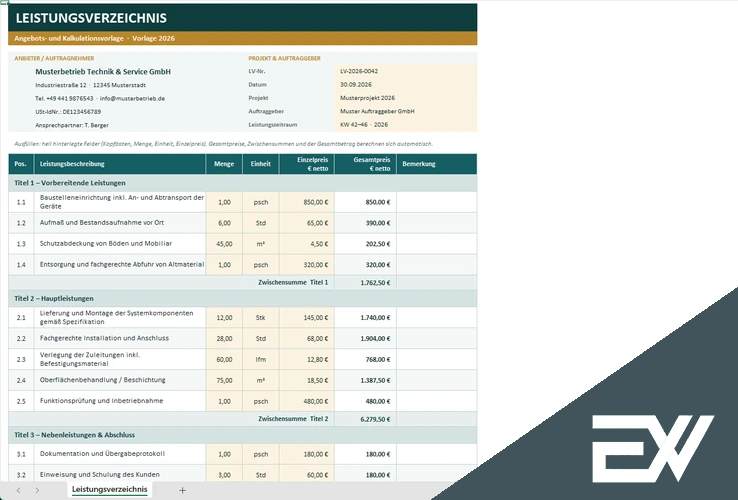Image resolution: width=738 pixels, height=500 pixels.
Task: Select description Entsorgung und fachgerechte Abfuhr
Action: click(x=120, y=265)
